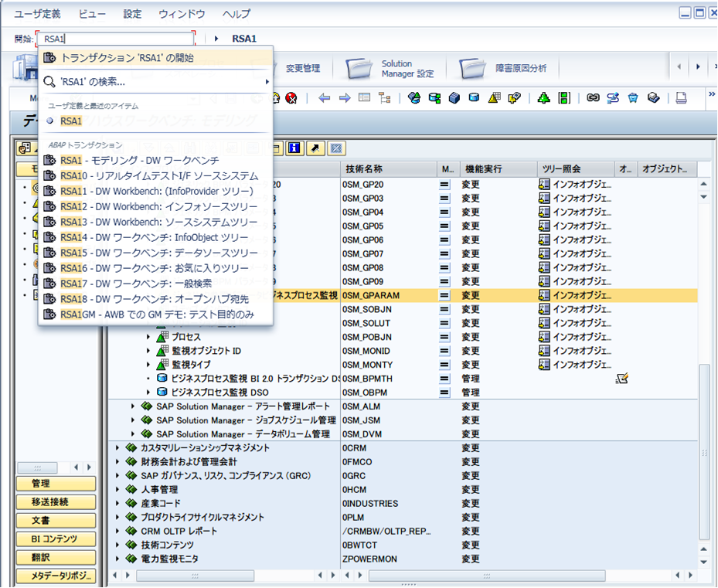Image resolution: width=718 pixels, height=588 pixels.
Task: Click the chain link icon in toolbar
Action: [x=593, y=97]
